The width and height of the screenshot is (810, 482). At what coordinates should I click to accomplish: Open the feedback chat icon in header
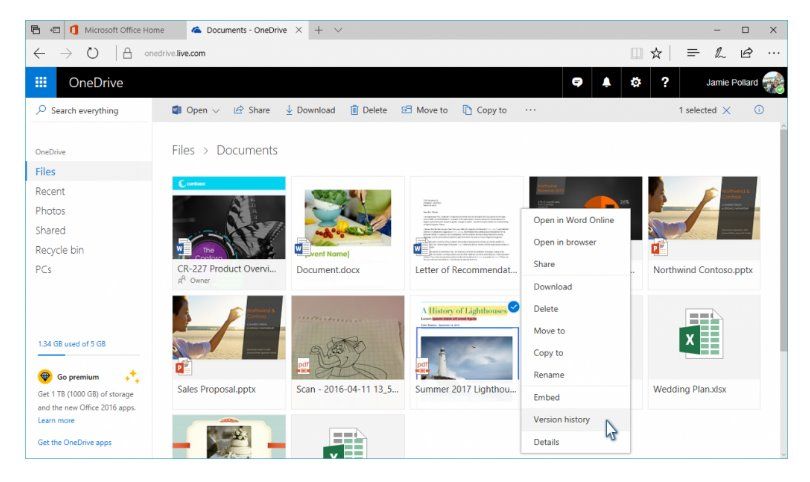[577, 82]
